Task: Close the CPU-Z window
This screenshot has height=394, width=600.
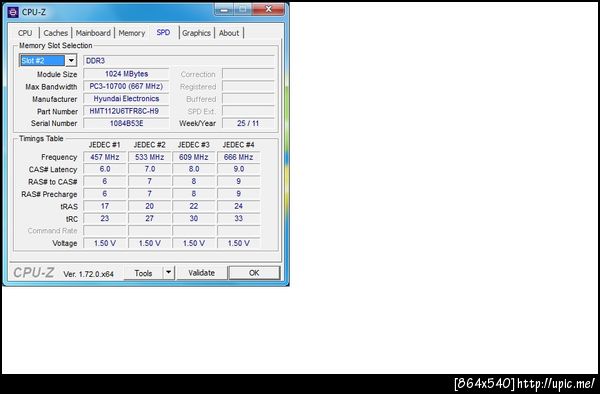Action: tap(269, 9)
